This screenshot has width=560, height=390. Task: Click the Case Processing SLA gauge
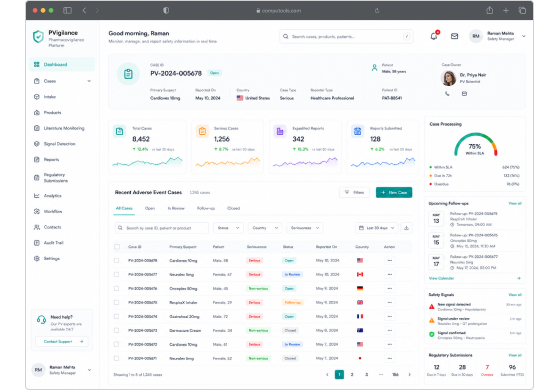pos(475,144)
